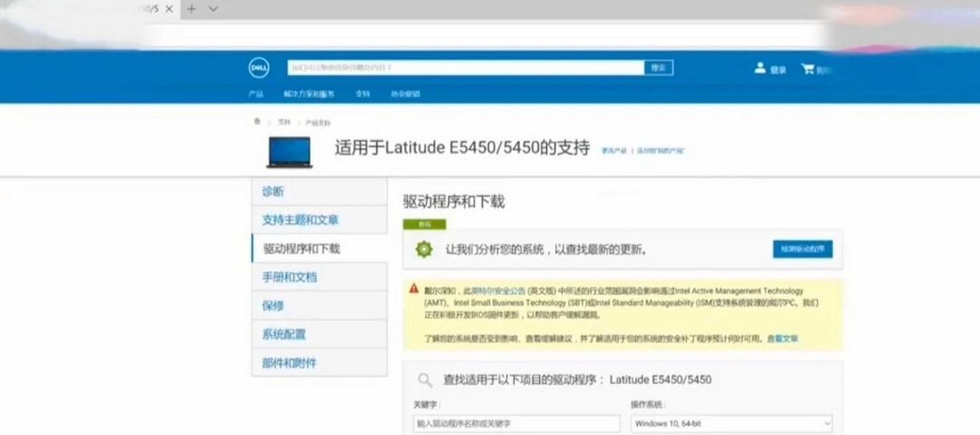Viewport: 980px width, 435px height.
Task: Focus the Dell site search box
Action: (466, 67)
